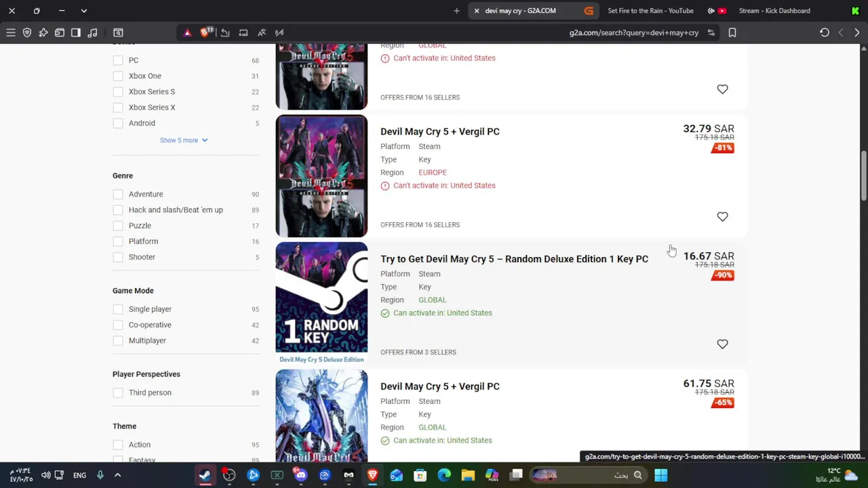Image resolution: width=868 pixels, height=488 pixels.
Task: Click the site settings tune icon in address bar
Action: 711,33
